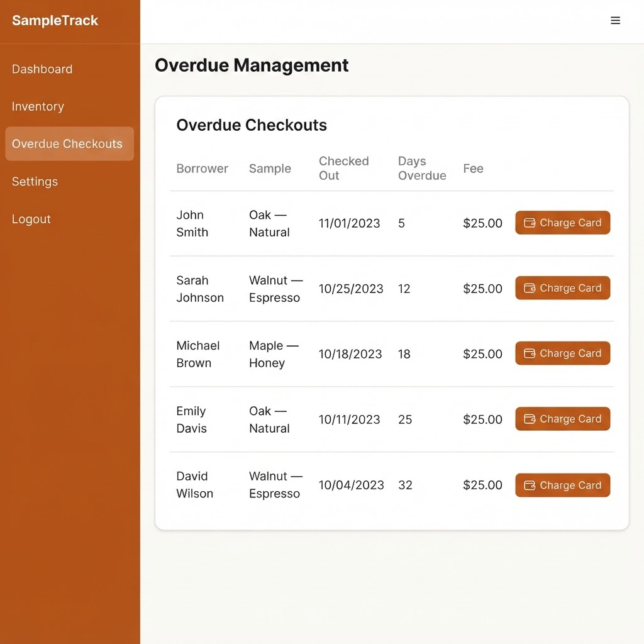Select borrower name Michael Brown
Viewport: 644px width, 644px height.
click(x=198, y=354)
